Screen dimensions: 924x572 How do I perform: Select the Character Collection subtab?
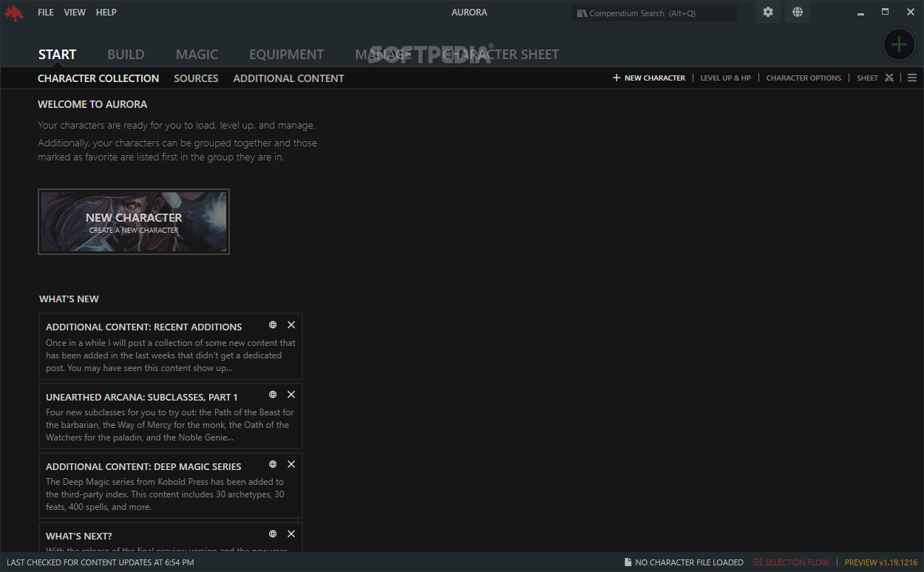pos(98,78)
